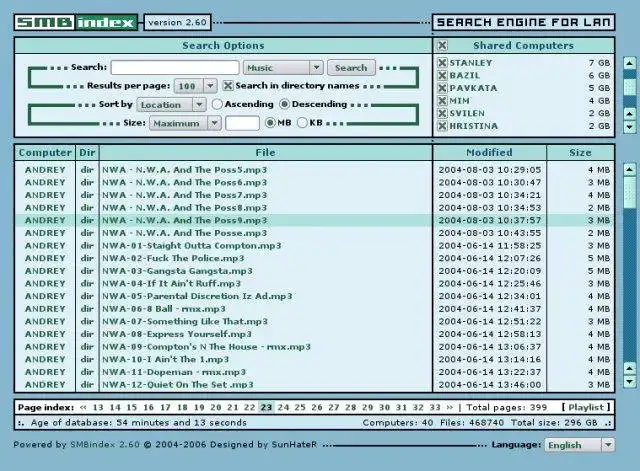640x471 pixels.
Task: Uncheck the BAZIL computer checkbox
Action: (x=442, y=75)
